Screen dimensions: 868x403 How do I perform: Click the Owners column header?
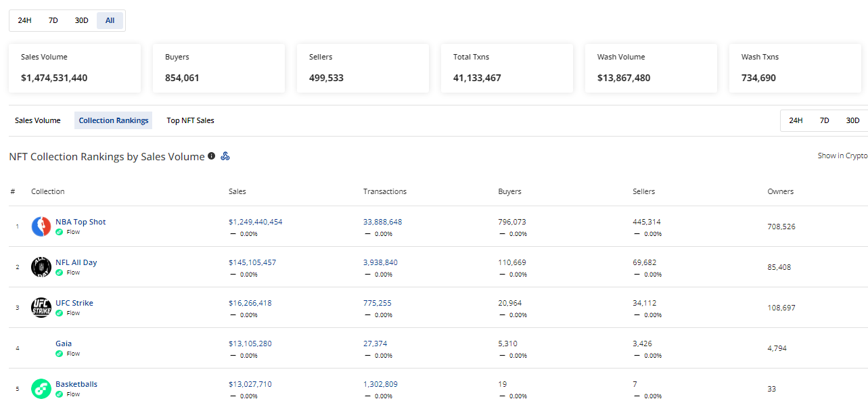point(781,191)
